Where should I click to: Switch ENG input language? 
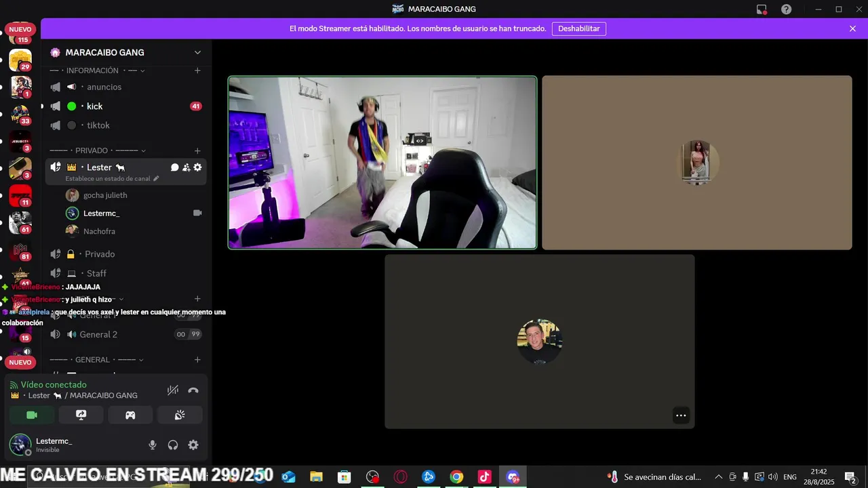pos(790,477)
